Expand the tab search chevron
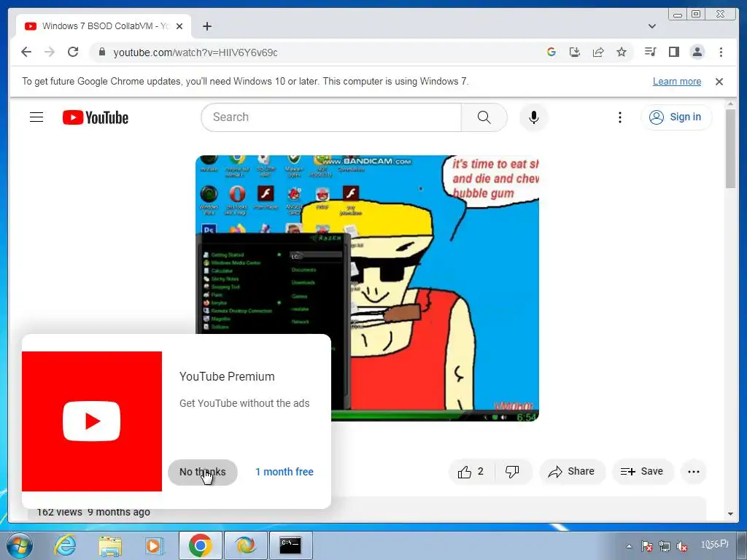Screen dimensions: 747x560 652,26
